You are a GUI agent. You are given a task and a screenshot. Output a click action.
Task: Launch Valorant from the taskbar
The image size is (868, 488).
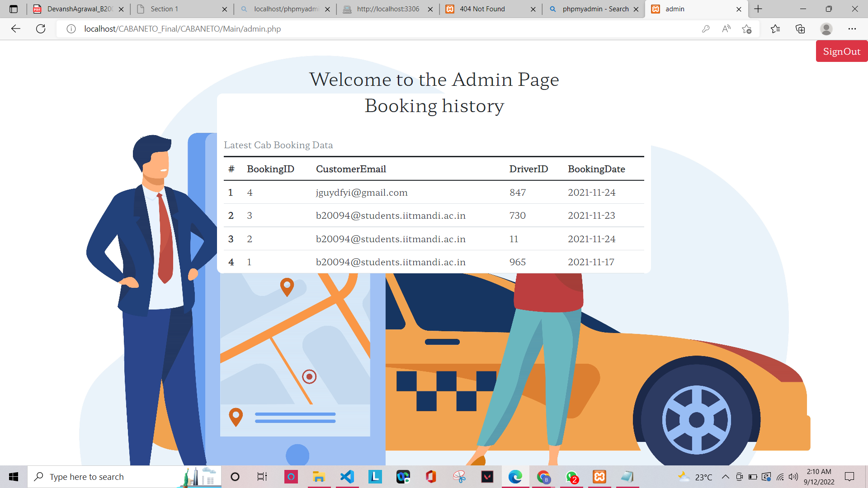[487, 477]
